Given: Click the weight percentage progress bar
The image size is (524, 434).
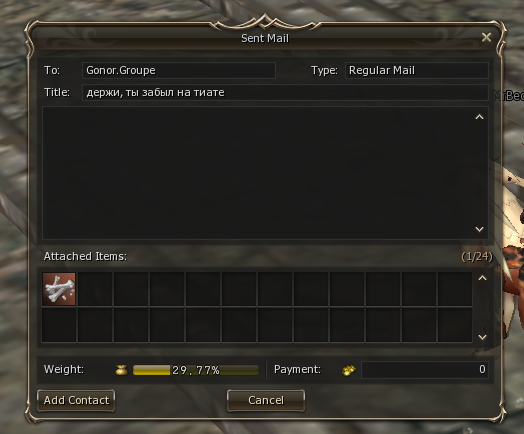Looking at the screenshot, I should (196, 370).
